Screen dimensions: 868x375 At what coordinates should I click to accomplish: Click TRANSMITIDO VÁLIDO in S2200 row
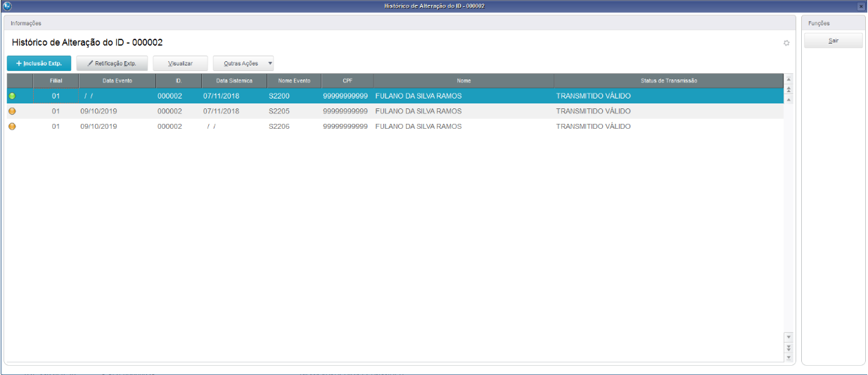click(593, 96)
